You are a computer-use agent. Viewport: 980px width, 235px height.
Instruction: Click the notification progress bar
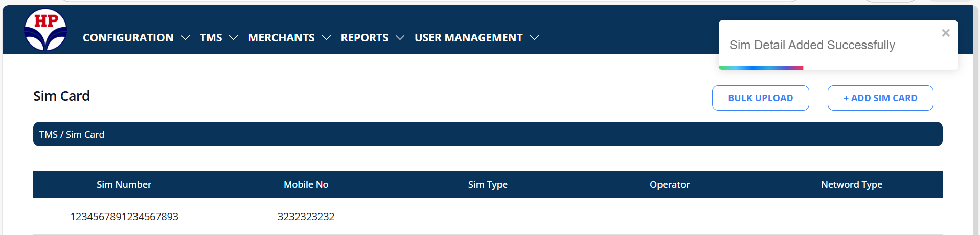tap(761, 68)
